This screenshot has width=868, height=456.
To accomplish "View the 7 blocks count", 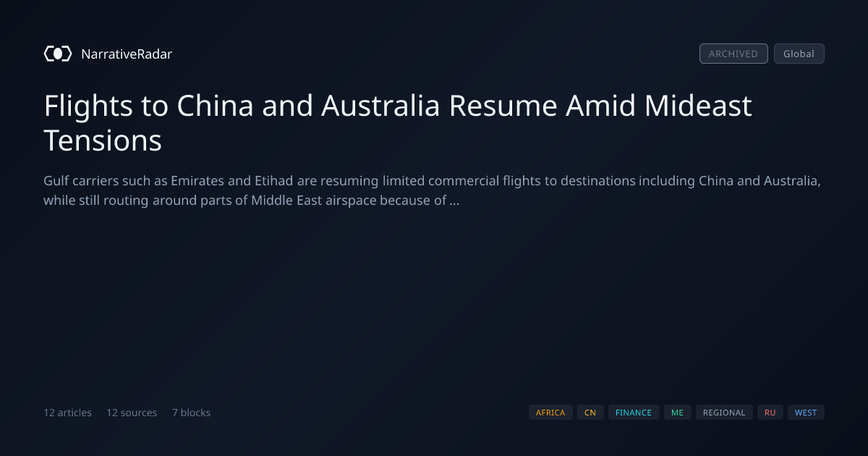I will point(191,413).
